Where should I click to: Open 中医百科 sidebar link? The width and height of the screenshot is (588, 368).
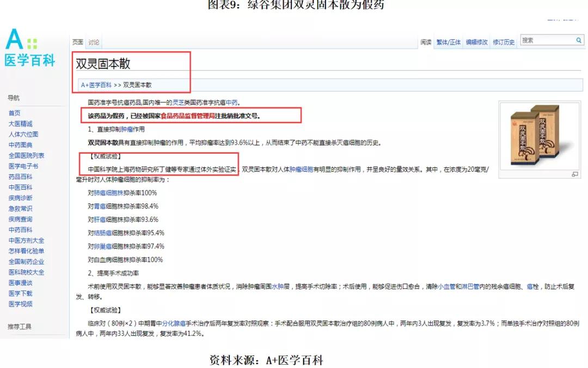pos(21,188)
